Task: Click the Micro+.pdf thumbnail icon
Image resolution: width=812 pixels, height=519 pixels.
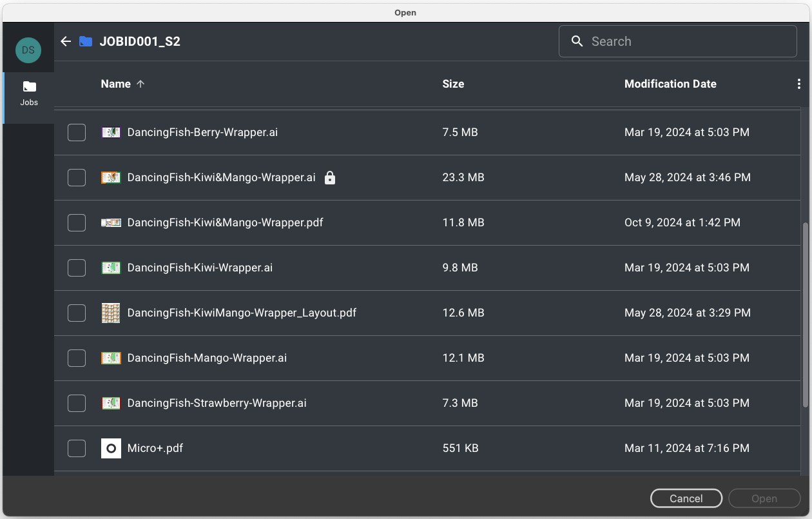Action: click(111, 448)
